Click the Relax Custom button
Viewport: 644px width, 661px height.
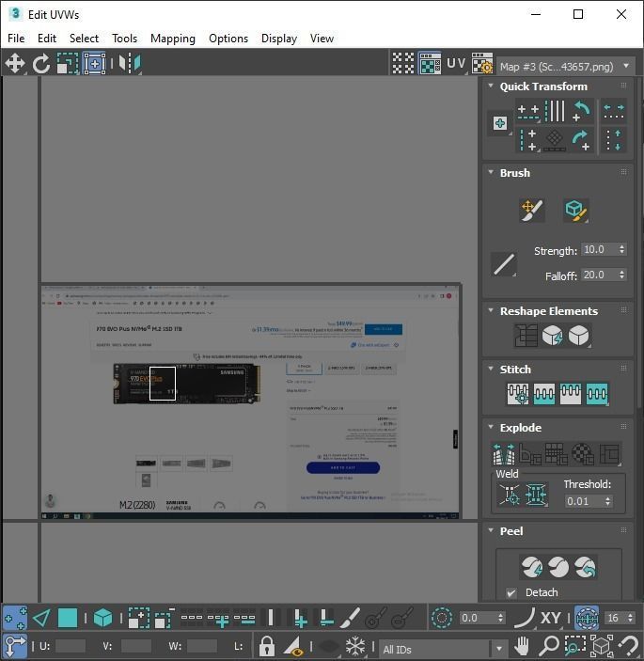pos(579,336)
